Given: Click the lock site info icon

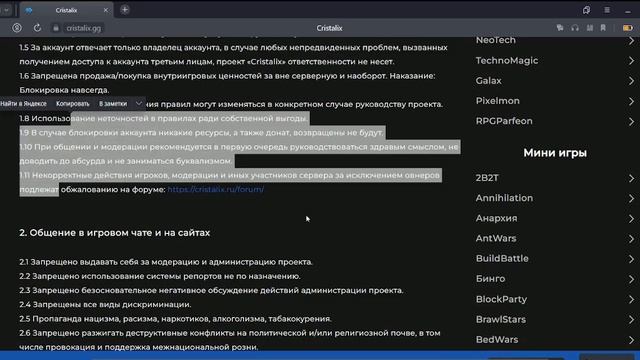Looking at the screenshot, I should tap(56, 28).
